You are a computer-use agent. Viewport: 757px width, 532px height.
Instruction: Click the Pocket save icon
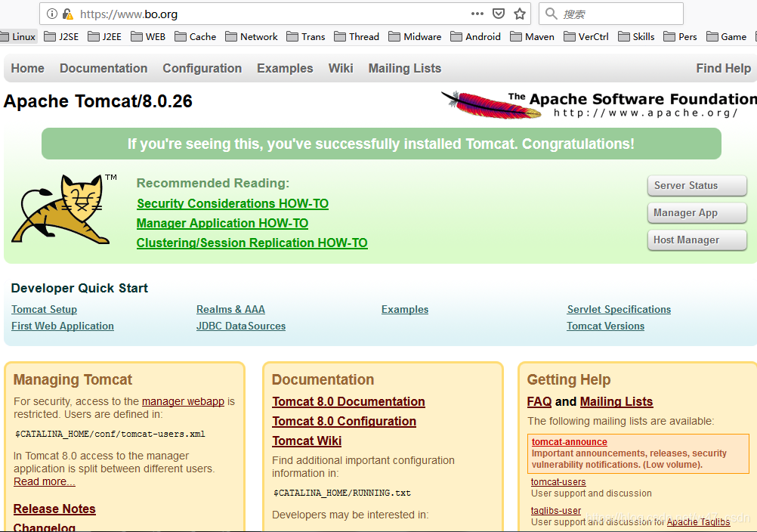499,14
